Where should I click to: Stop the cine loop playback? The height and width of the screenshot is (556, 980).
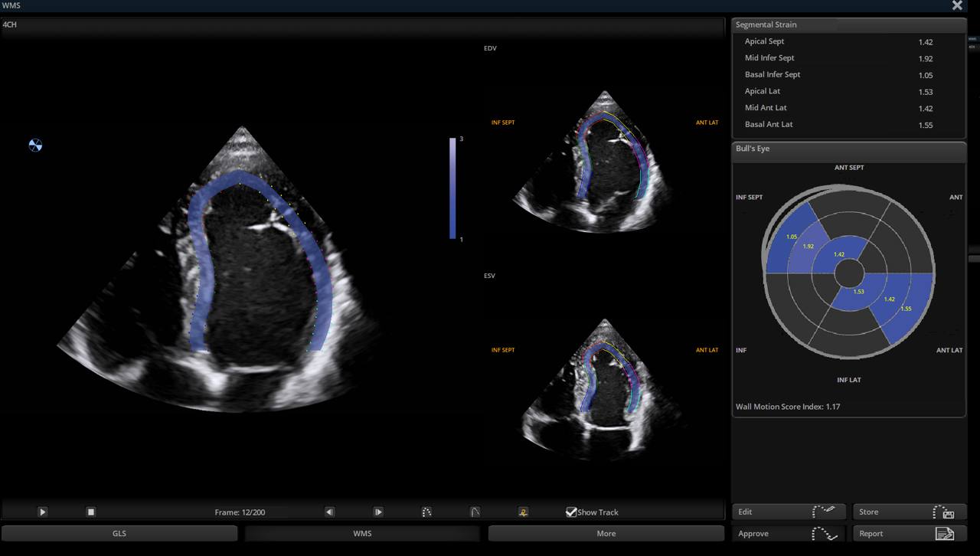90,512
